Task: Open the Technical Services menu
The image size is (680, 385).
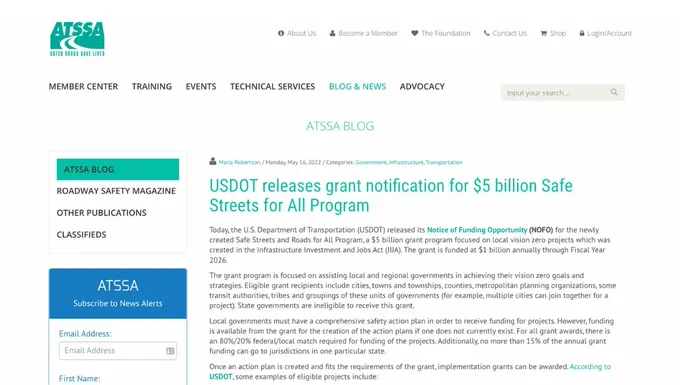Action: tap(272, 87)
